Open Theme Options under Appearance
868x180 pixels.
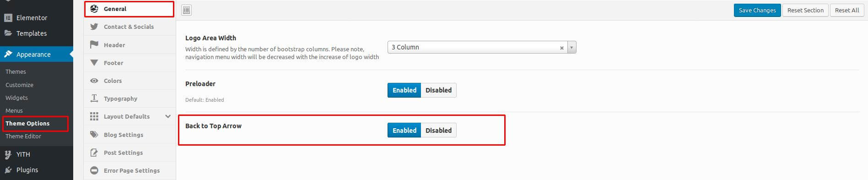point(27,124)
